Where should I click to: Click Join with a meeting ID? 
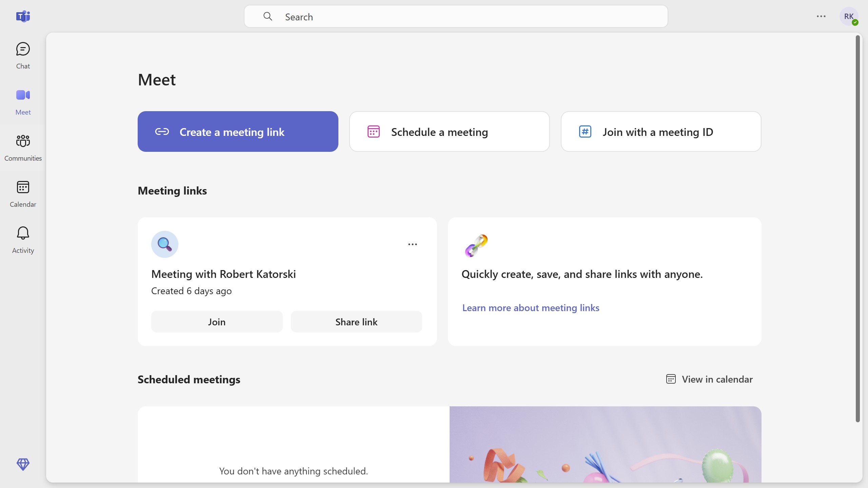pos(661,131)
